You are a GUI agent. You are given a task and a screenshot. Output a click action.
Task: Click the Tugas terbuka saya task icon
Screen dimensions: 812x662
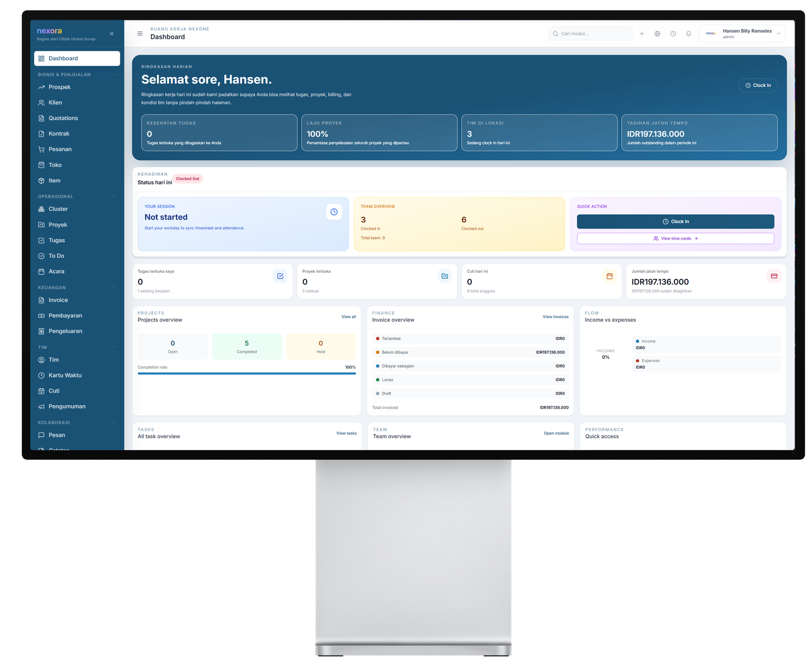click(280, 276)
